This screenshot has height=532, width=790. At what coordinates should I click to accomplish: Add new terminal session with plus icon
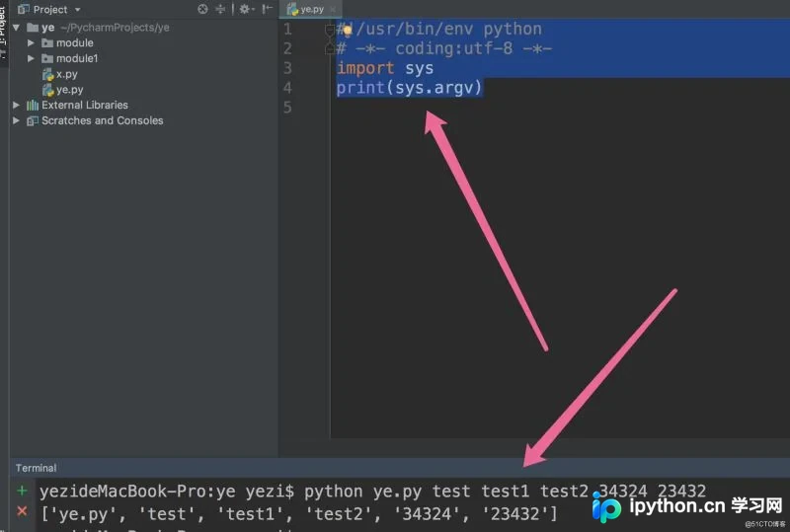pyautogui.click(x=22, y=491)
